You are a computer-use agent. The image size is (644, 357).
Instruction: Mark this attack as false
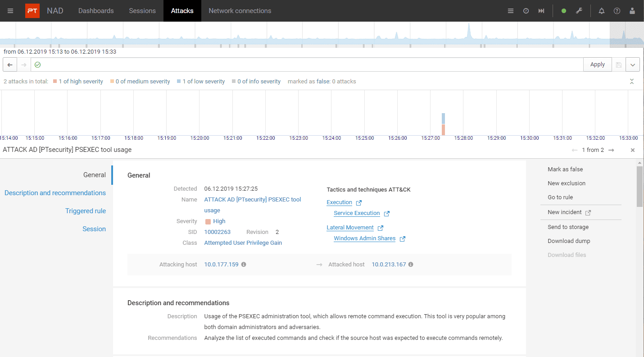[x=565, y=169]
